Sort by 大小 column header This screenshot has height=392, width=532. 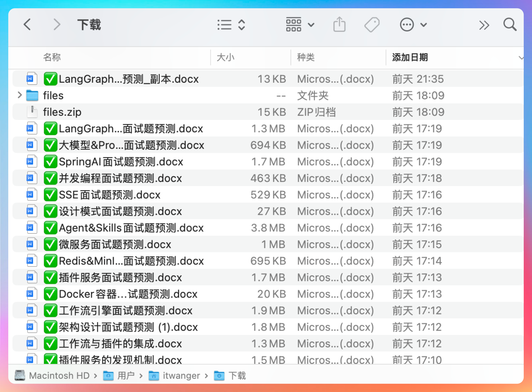[x=225, y=57]
